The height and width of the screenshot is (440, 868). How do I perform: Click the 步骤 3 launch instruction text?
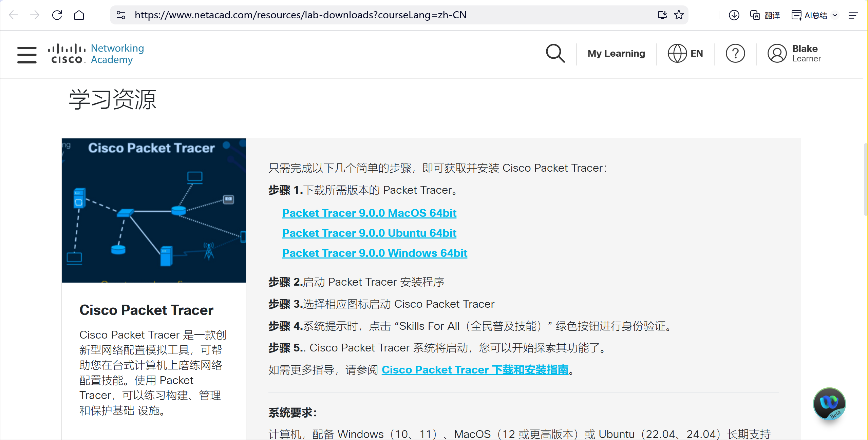pos(381,304)
